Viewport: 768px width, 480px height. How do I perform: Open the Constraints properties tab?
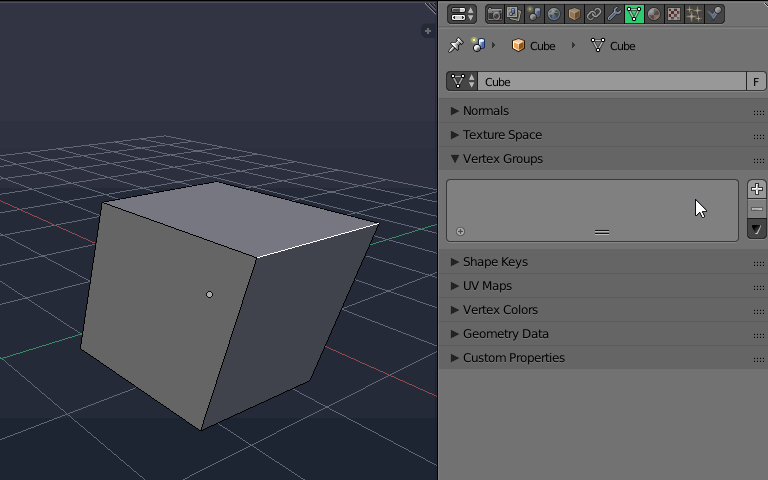click(594, 14)
